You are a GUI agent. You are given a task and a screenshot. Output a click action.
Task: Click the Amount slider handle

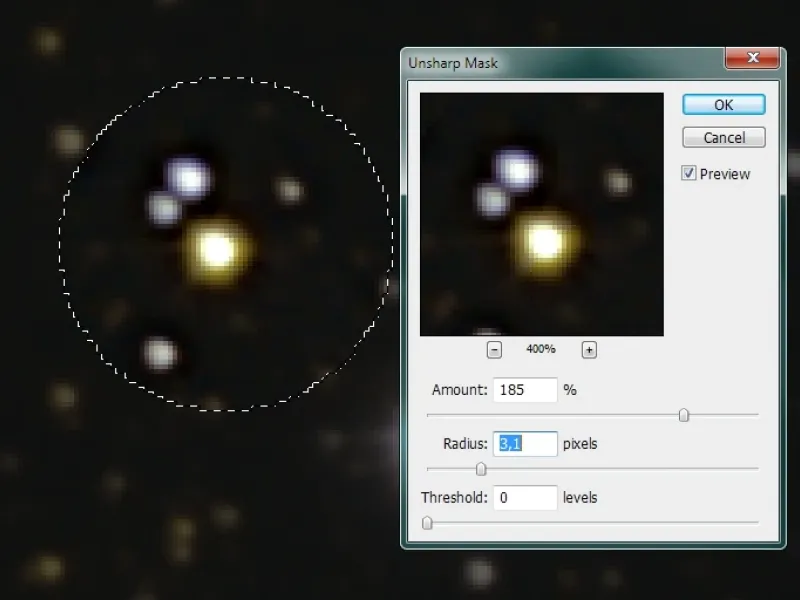(x=684, y=415)
